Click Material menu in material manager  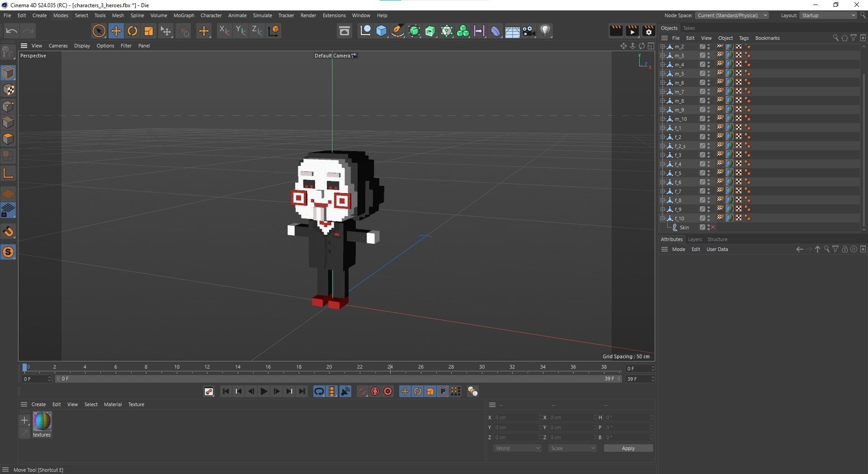(x=113, y=404)
